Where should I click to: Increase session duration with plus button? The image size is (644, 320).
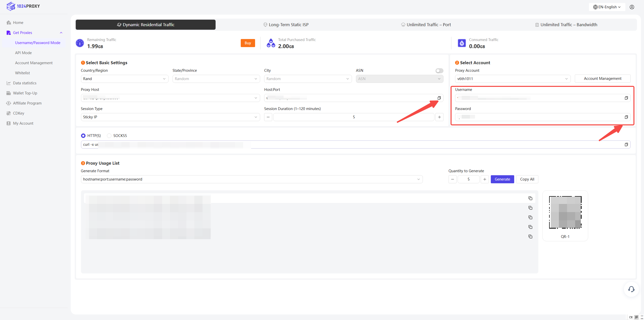pyautogui.click(x=439, y=117)
